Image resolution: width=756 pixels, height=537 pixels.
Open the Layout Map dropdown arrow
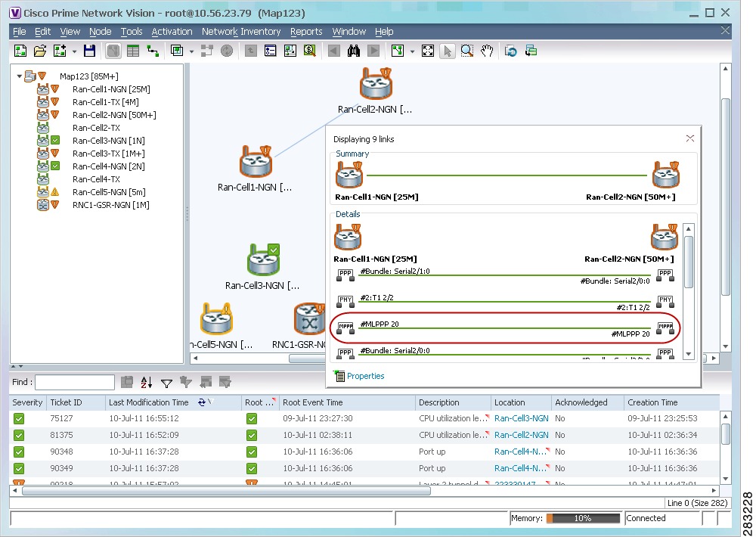coord(412,51)
